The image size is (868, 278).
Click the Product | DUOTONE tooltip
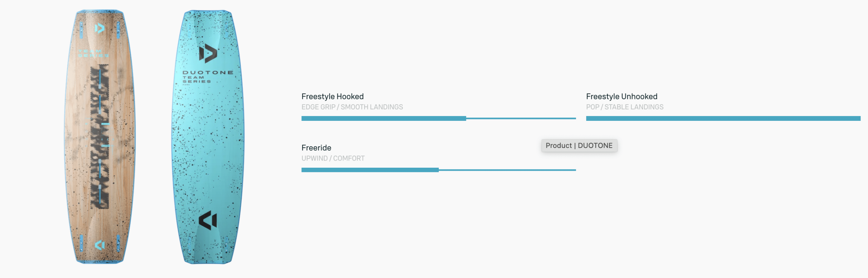(x=579, y=146)
